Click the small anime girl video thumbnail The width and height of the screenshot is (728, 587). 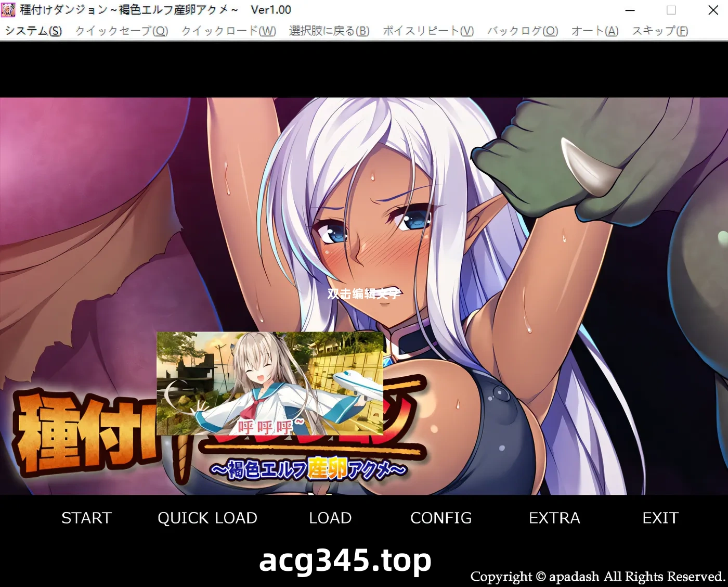(x=270, y=385)
